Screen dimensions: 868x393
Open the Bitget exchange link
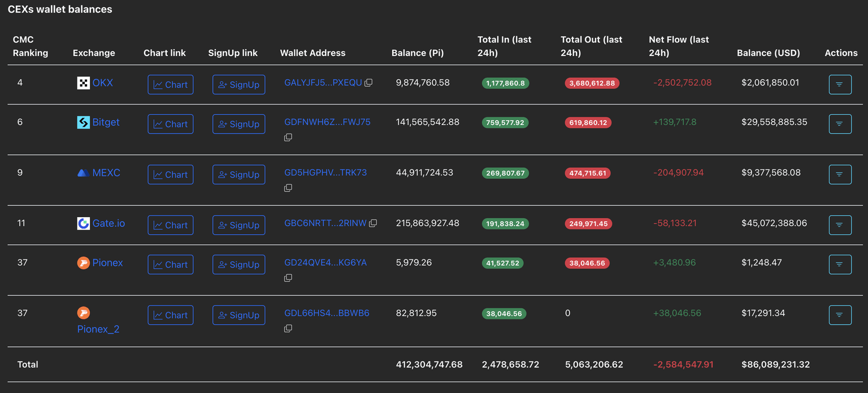coord(106,122)
